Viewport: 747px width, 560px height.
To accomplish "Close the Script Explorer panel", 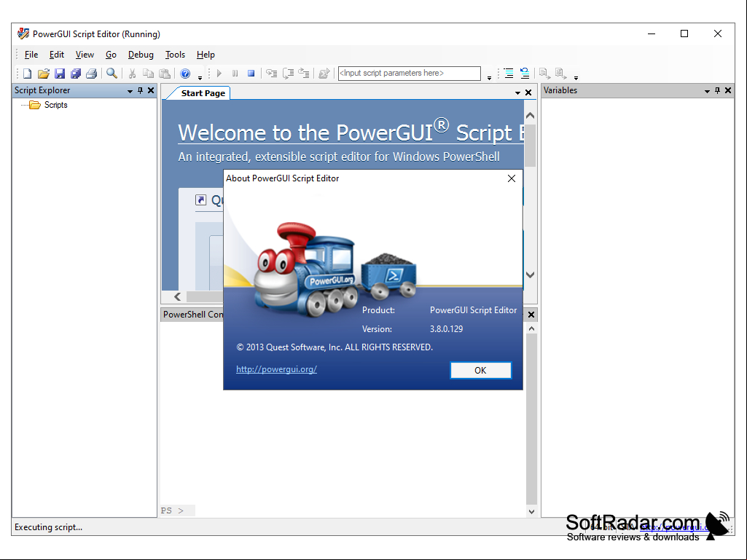I will click(151, 90).
